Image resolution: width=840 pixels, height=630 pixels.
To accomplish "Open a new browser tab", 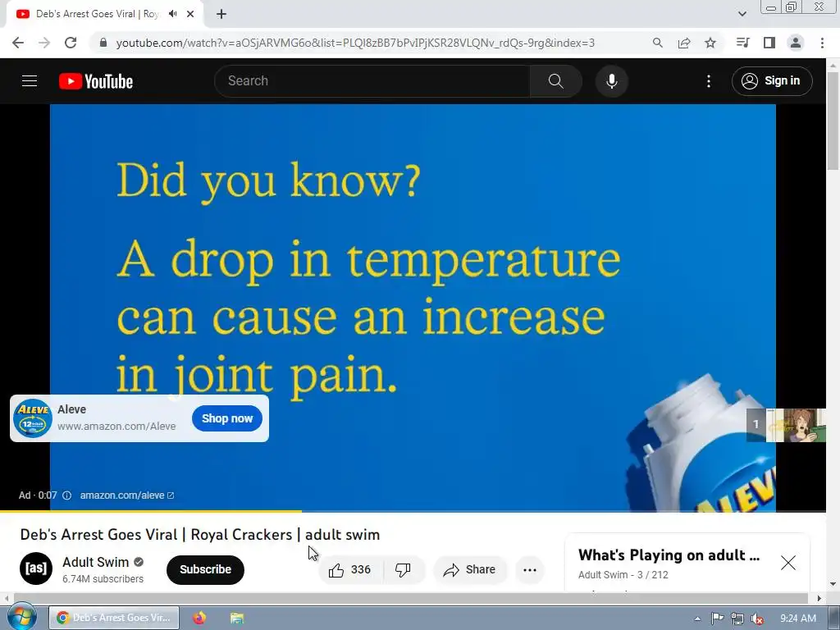I will pos(221,14).
